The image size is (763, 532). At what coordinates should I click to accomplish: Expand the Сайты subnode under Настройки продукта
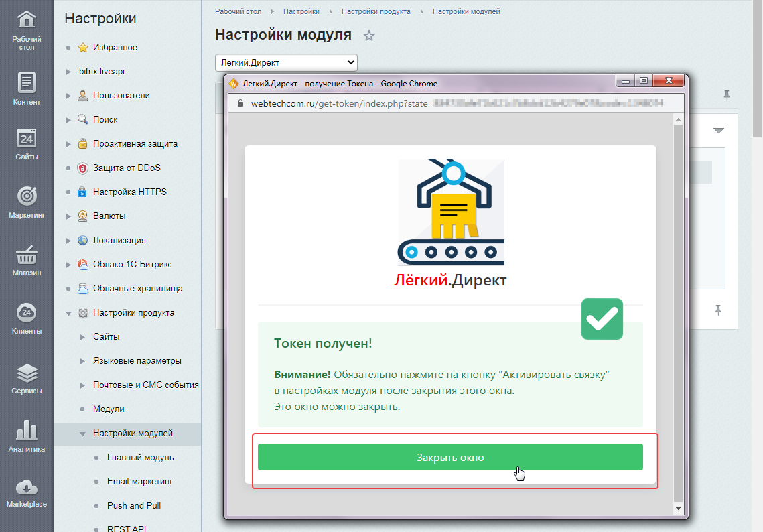pos(82,337)
